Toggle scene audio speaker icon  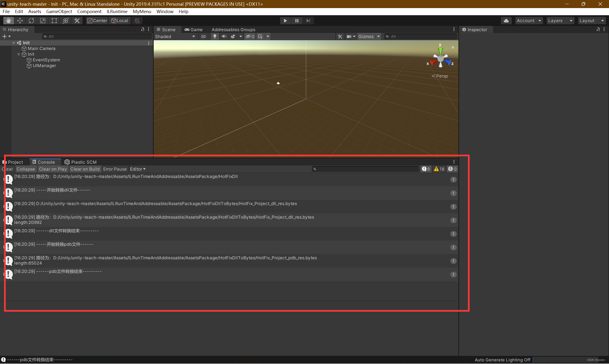tap(224, 36)
